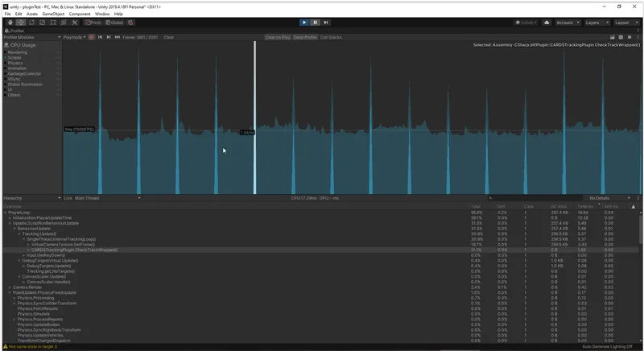Open the cloud services icon

pos(547,23)
